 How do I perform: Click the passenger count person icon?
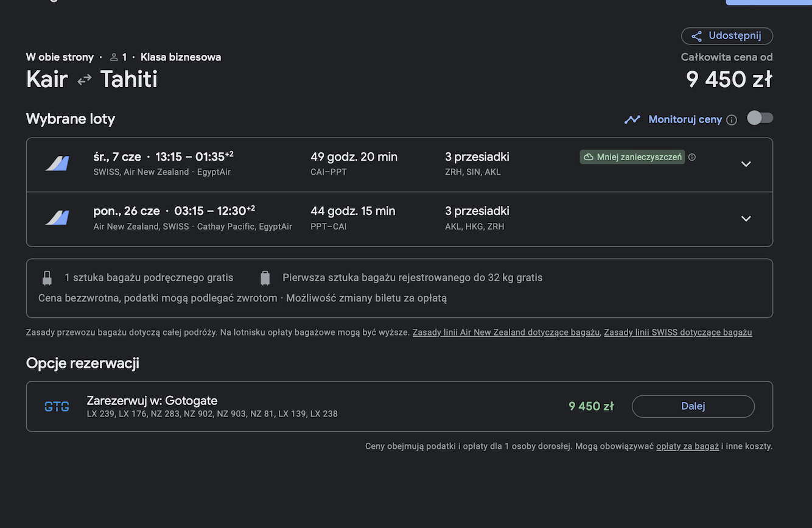coord(114,57)
